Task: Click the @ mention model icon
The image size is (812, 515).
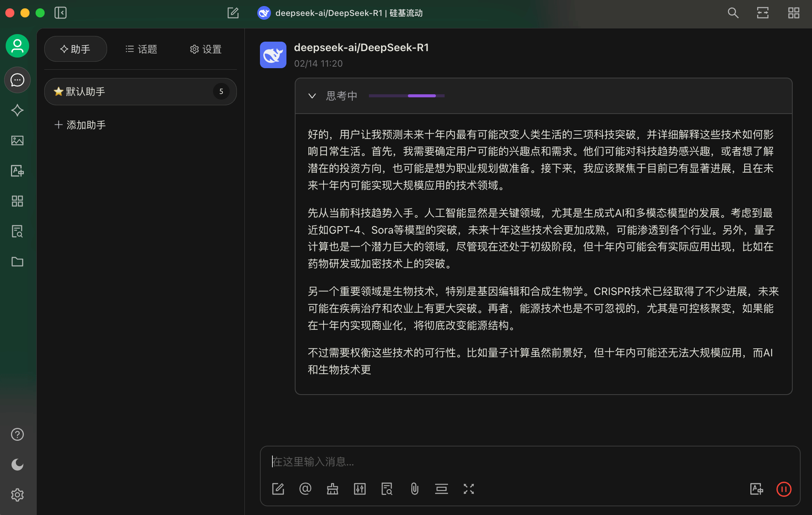Action: 305,489
